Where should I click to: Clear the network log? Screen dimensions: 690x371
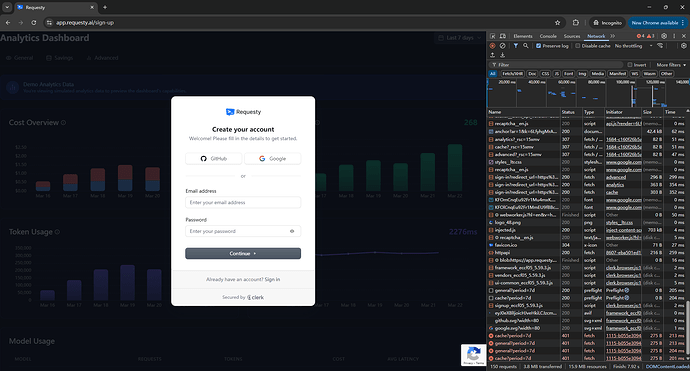(502, 46)
